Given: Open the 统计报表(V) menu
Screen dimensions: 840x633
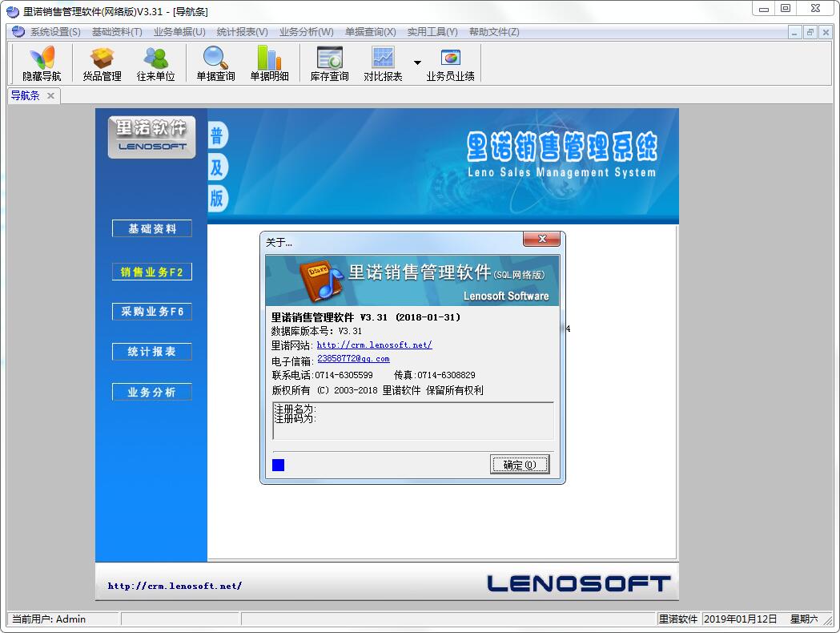Looking at the screenshot, I should 242,31.
